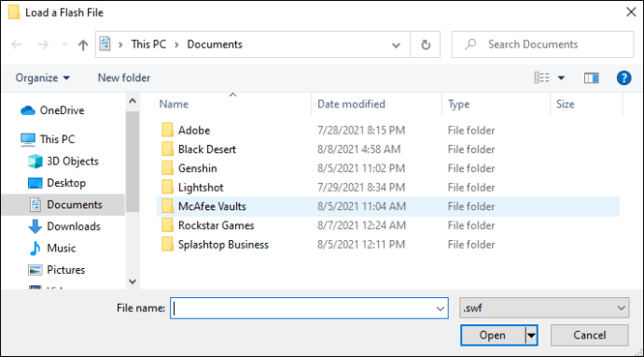Open recent locations chevron beside forward arrow
Screen dimensions: 644x357
[x=64, y=45]
